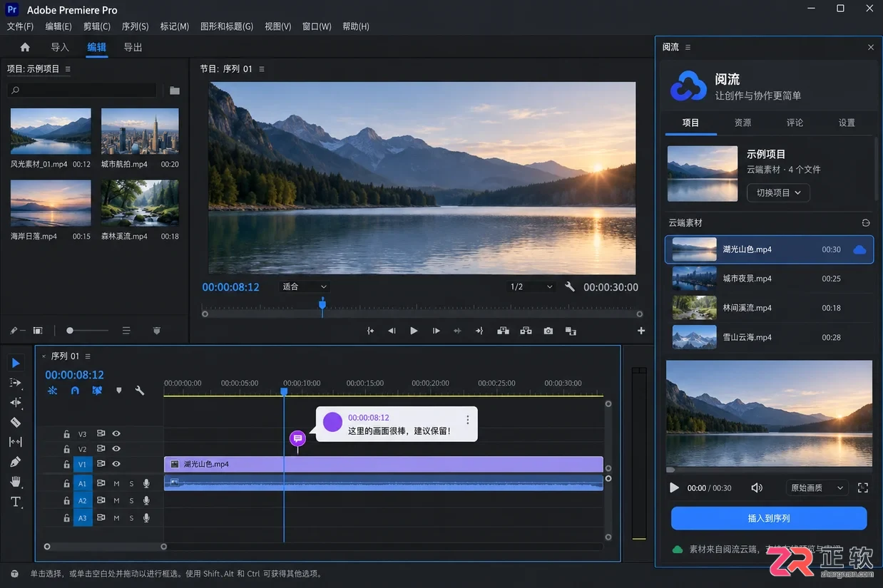Click the Export Frame camera icon
Screen dimensions: 883x588
coord(548,331)
